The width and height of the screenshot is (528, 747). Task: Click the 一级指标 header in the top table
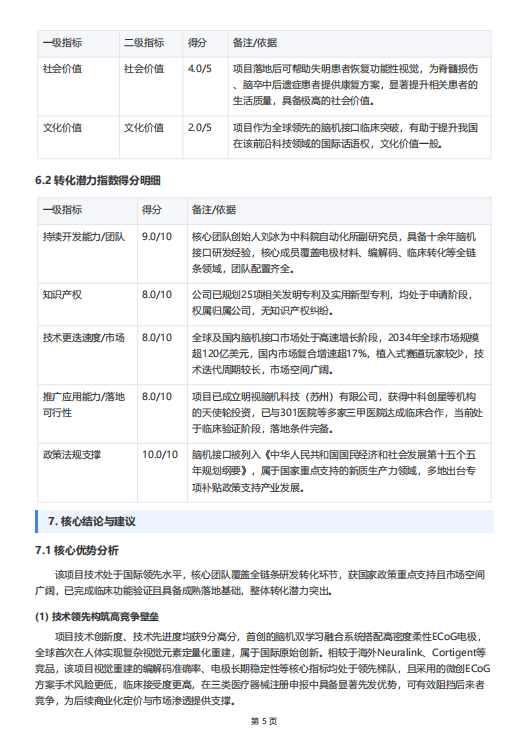coord(62,43)
